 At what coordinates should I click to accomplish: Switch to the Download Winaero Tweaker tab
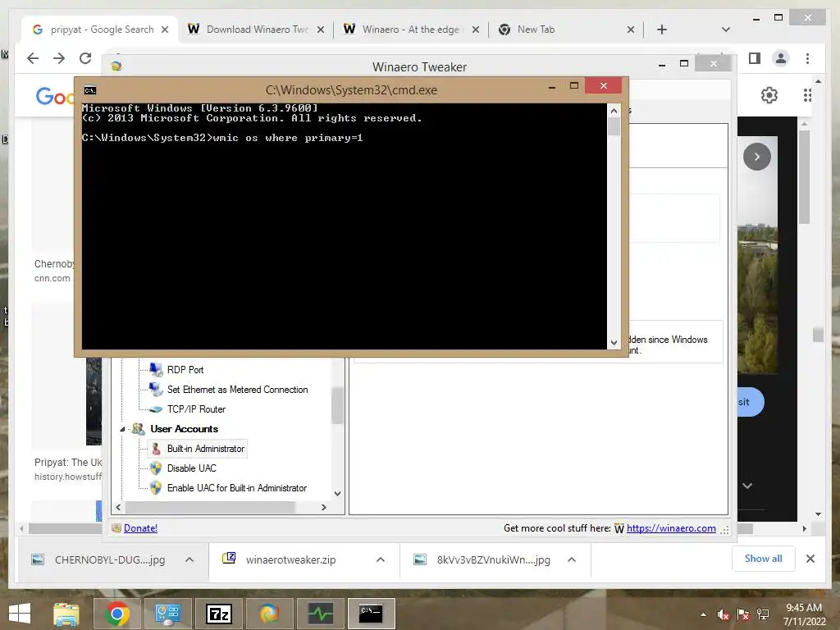[x=256, y=30]
